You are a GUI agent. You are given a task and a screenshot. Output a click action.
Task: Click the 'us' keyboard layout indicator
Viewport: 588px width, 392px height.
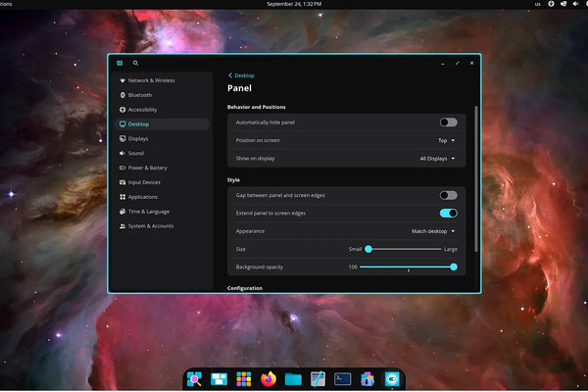tap(537, 4)
